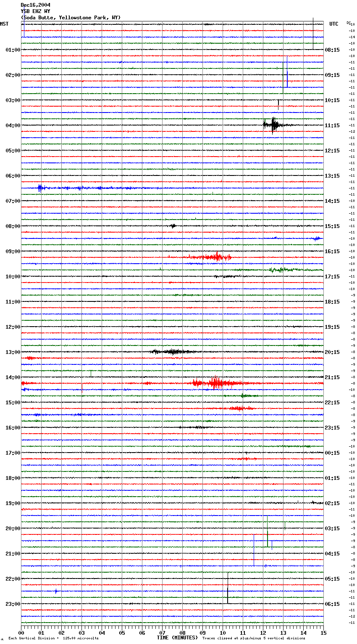Select the 13:00 MST row label
357x644 pixels.
point(13,352)
